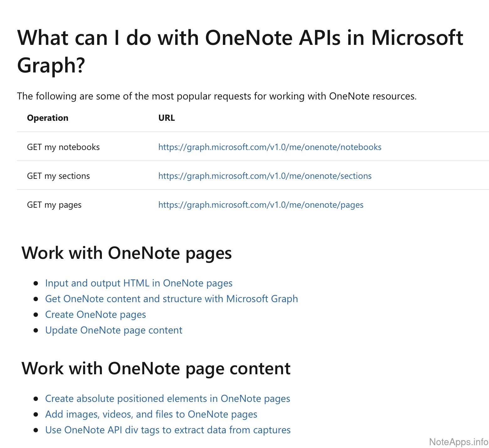489x448 pixels.
Task: Select the "GET my notebooks" table cell
Action: [63, 147]
